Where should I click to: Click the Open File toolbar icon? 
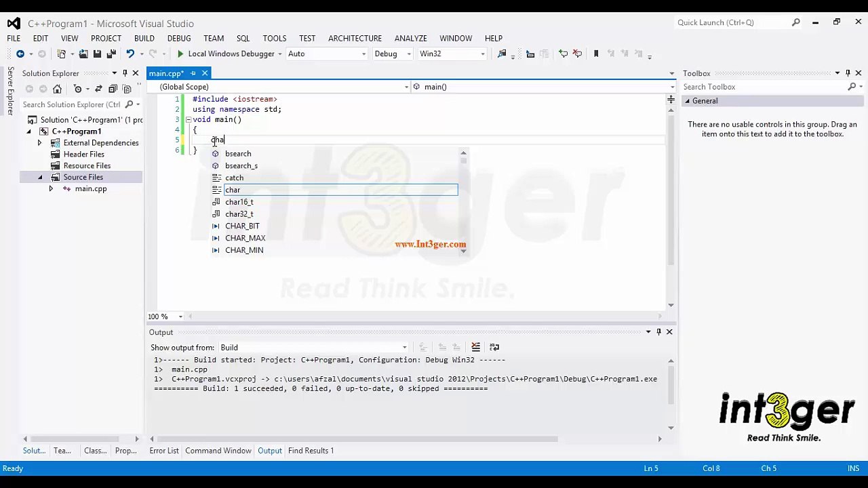coord(83,54)
